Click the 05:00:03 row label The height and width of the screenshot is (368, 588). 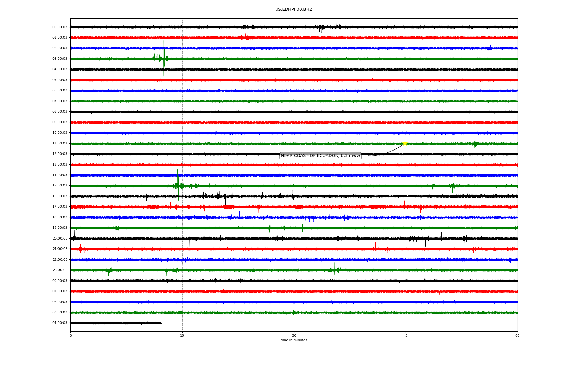[x=60, y=80]
